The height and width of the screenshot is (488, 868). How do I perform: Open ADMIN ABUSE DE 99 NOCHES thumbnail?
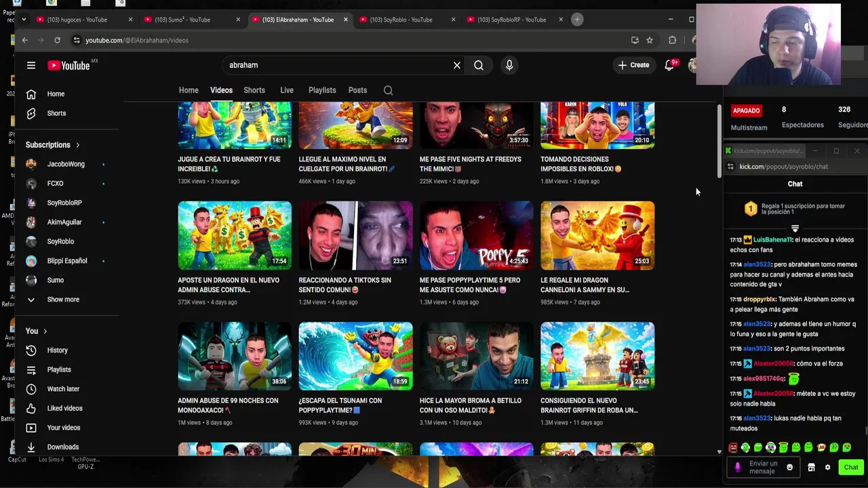click(235, 356)
